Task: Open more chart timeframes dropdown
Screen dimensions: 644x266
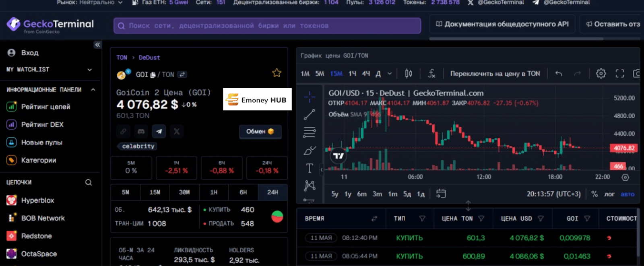Action: (x=390, y=74)
